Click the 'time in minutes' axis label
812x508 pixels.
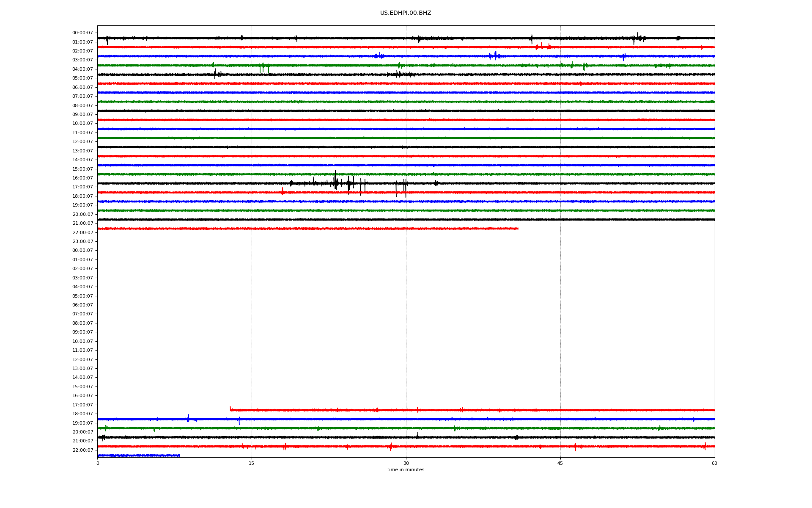coord(406,469)
